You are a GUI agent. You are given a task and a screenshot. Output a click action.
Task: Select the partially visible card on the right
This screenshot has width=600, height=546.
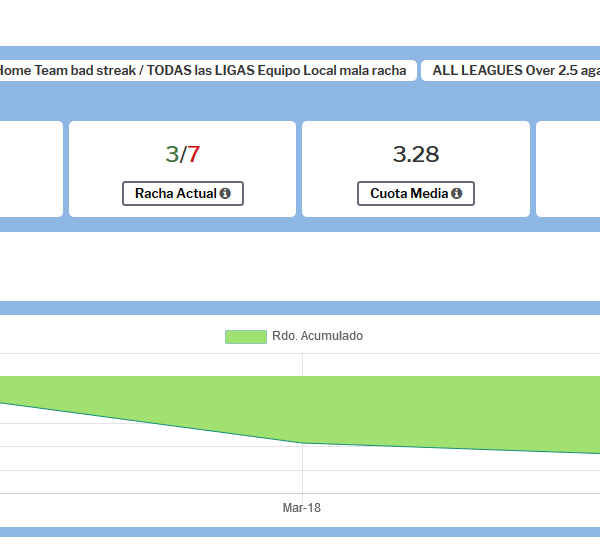point(568,169)
